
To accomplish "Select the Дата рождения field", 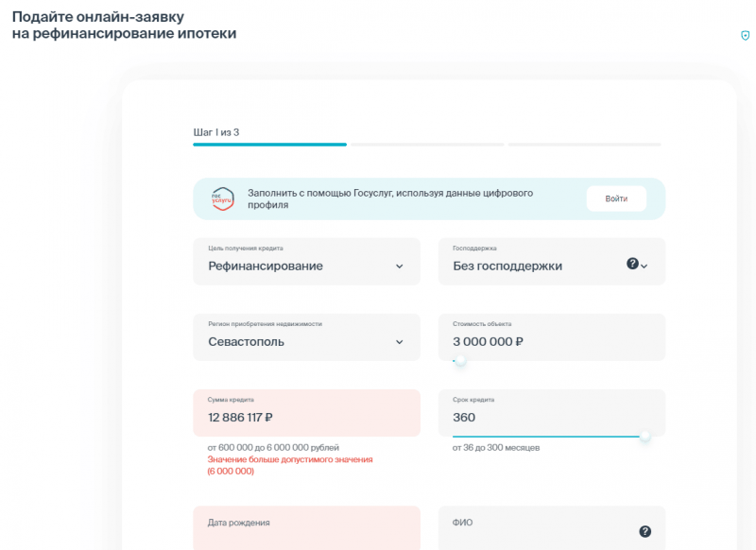I will (306, 527).
